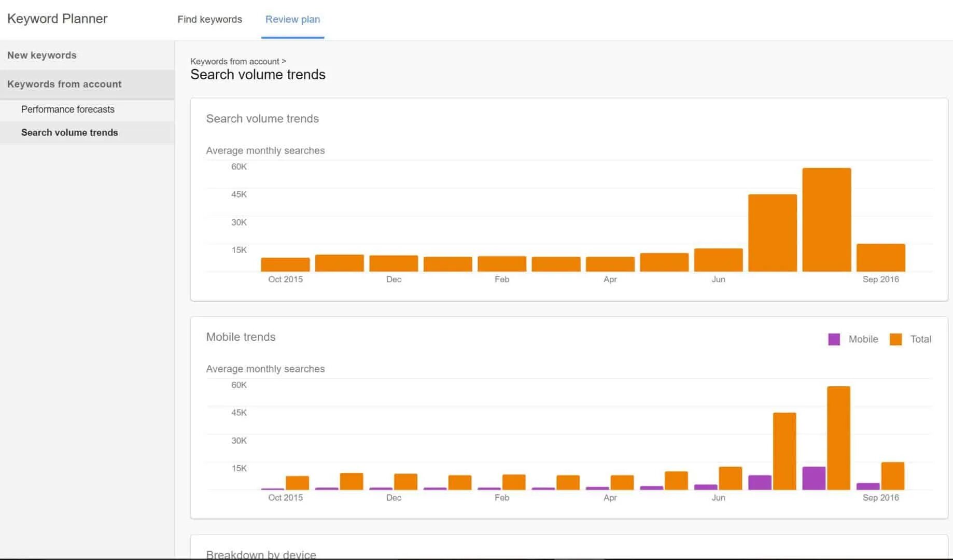Screen dimensions: 953x560
Task: Click the Oct 2015 axis label in Mobile trends
Action: (285, 497)
